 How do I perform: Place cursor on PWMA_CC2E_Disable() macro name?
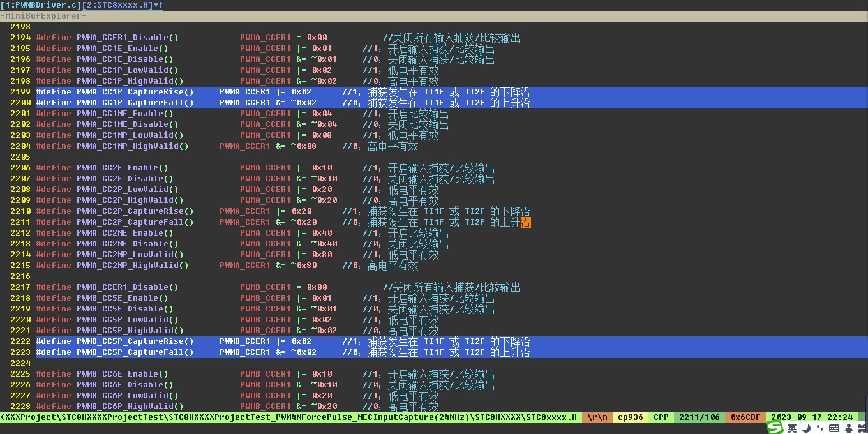[125, 179]
